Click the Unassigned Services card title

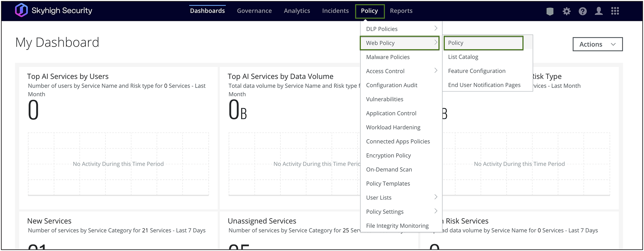click(x=262, y=221)
